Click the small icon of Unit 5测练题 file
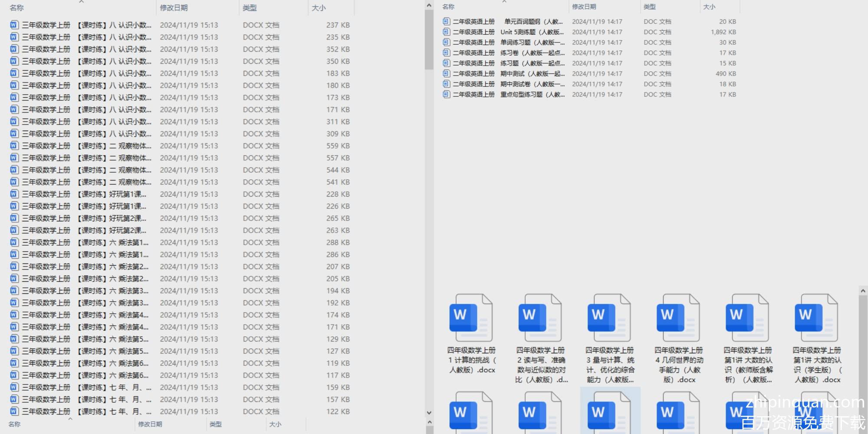The height and width of the screenshot is (434, 868). click(446, 32)
